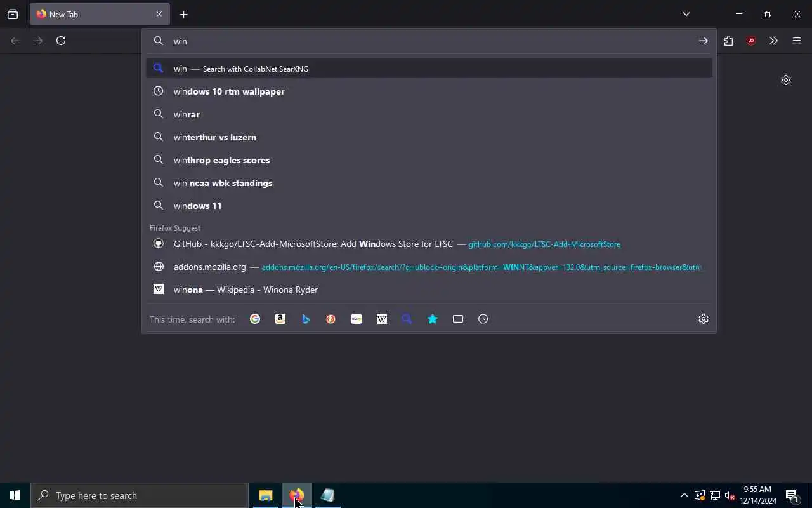This screenshot has height=508, width=812.
Task: Open a new tab with plus button
Action: [x=183, y=14]
